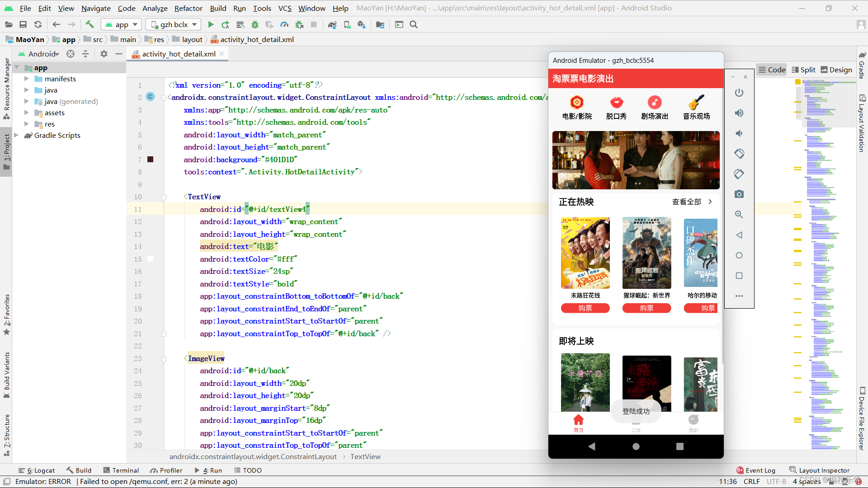The height and width of the screenshot is (488, 868).
Task: Click the build hammer icon
Action: [x=90, y=24]
